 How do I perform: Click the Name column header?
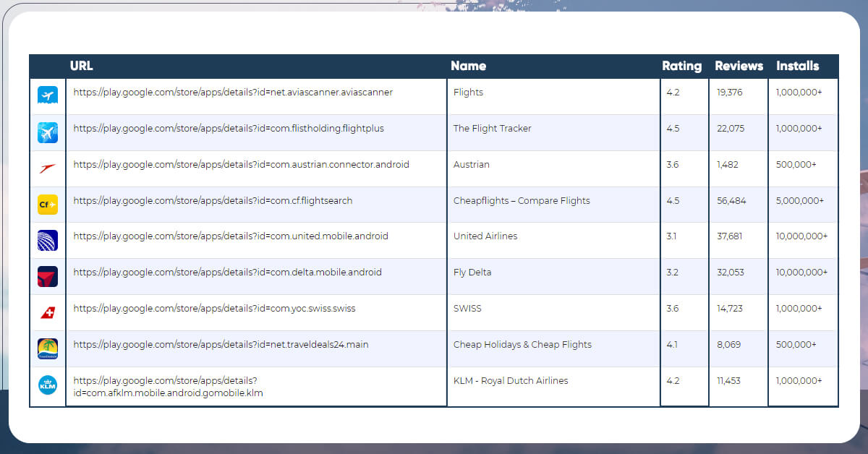point(468,66)
